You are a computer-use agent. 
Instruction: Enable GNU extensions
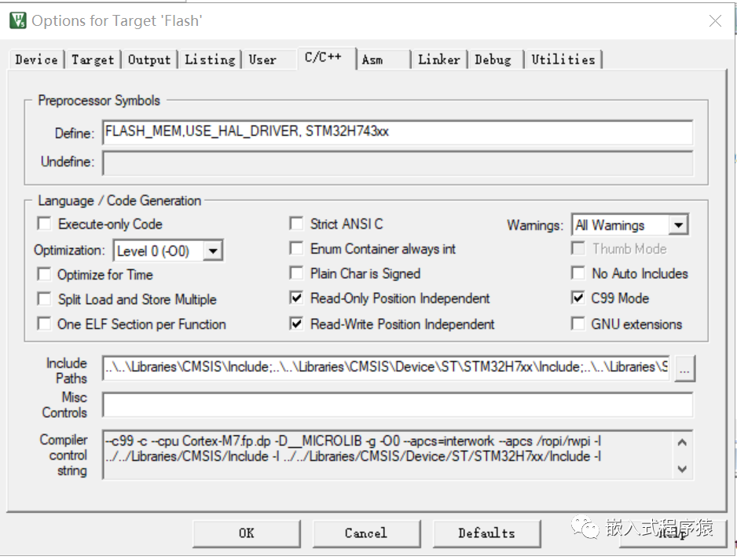(578, 324)
